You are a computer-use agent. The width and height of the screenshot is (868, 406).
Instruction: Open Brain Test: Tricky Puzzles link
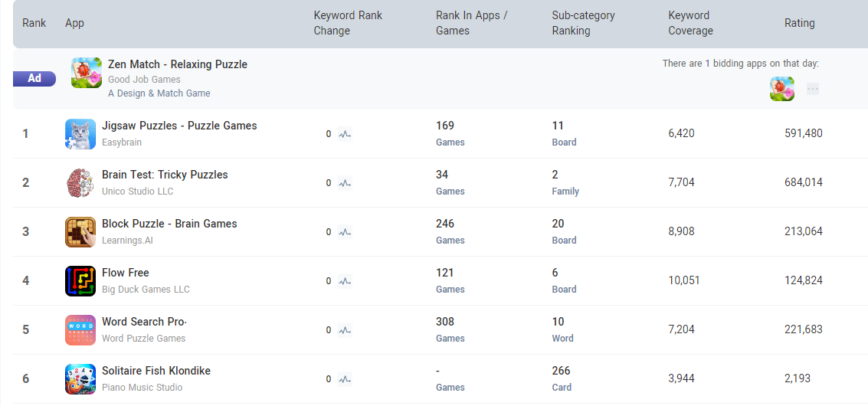point(165,175)
